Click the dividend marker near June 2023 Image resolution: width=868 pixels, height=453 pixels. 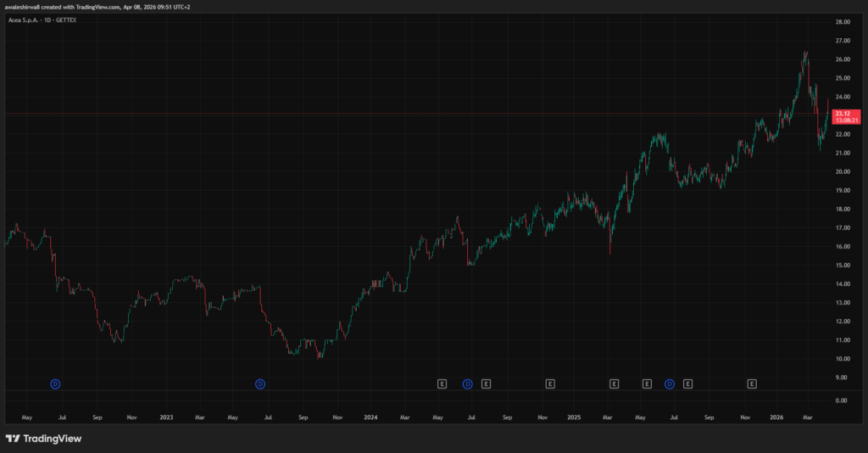(x=260, y=384)
